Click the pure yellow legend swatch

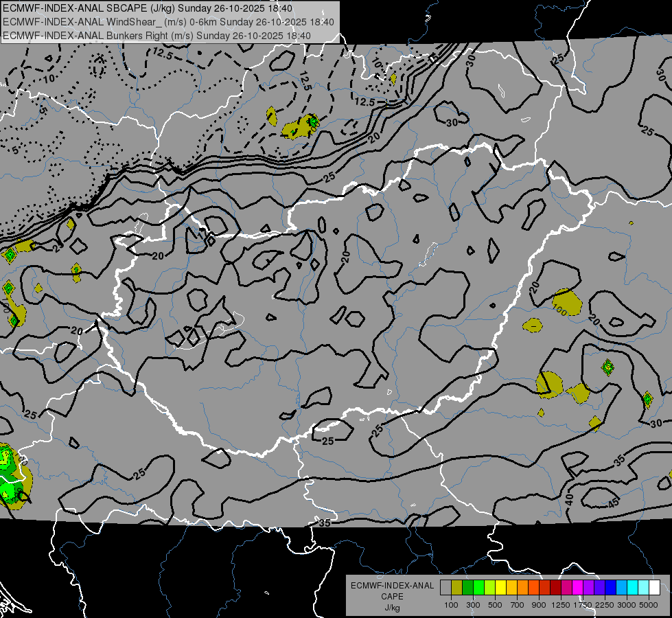500,588
